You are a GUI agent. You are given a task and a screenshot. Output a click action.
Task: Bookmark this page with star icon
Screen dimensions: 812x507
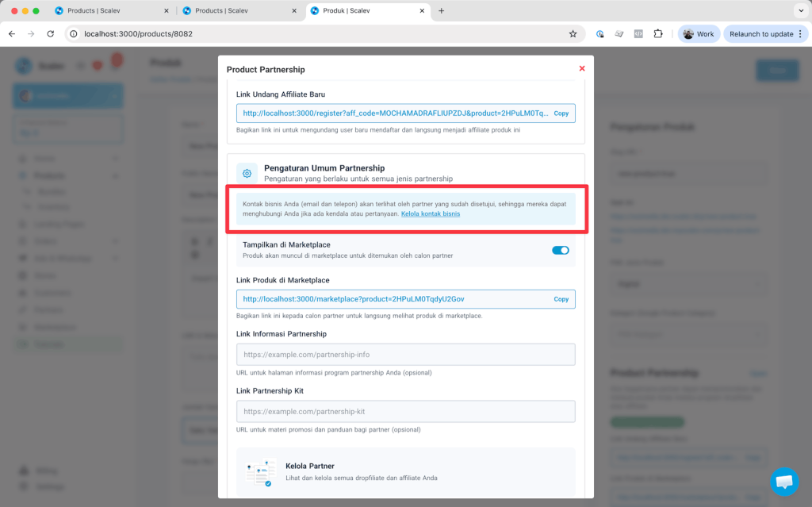pos(573,33)
